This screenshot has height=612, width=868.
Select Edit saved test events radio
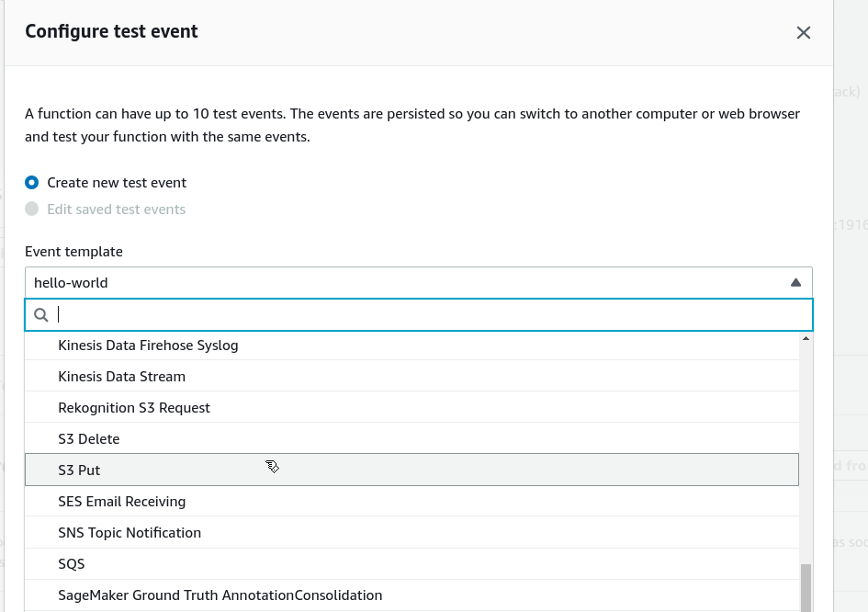(31, 209)
